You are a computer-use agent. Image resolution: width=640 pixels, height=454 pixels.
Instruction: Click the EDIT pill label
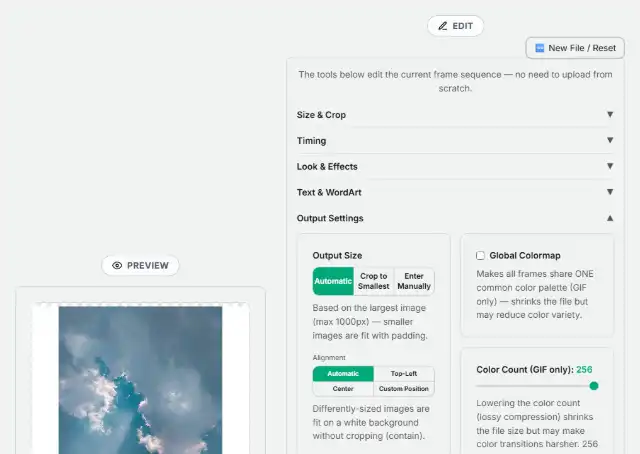point(456,26)
